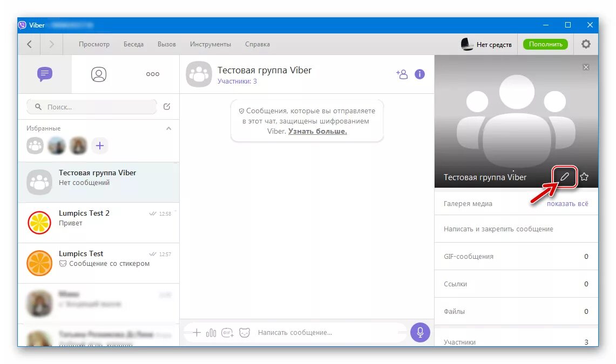The image size is (616, 364).
Task: Click the Тестовая группа Viber header title
Action: (265, 70)
